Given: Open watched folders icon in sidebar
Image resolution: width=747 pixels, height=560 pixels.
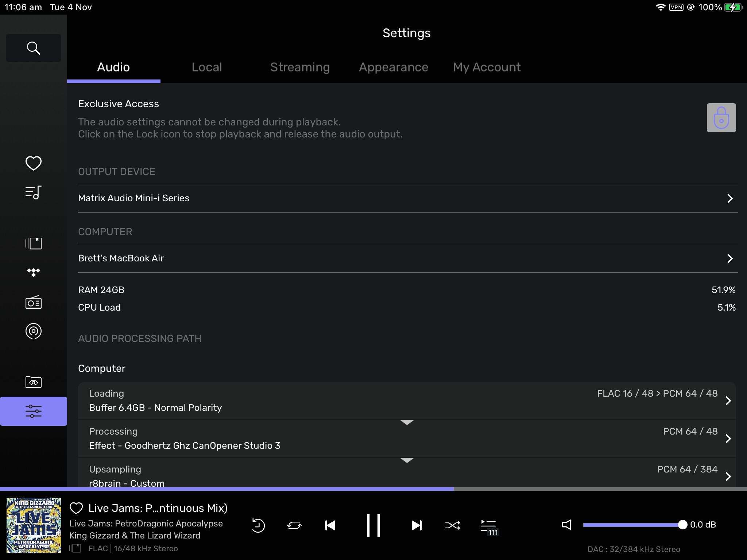Looking at the screenshot, I should tap(33, 382).
